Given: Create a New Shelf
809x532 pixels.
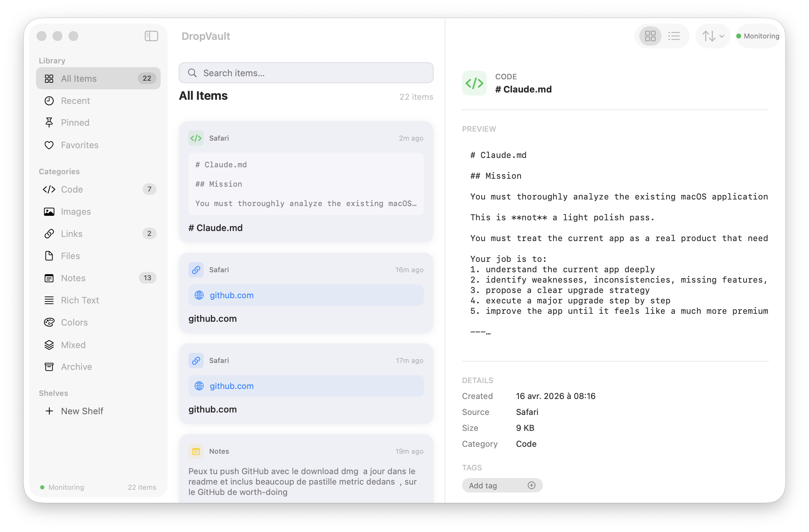Looking at the screenshot, I should 82,411.
